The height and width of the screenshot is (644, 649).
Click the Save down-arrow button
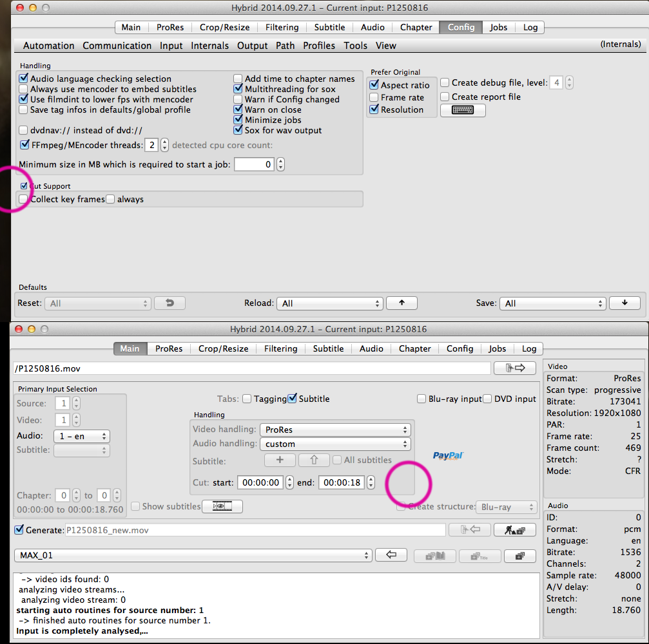pyautogui.click(x=625, y=303)
